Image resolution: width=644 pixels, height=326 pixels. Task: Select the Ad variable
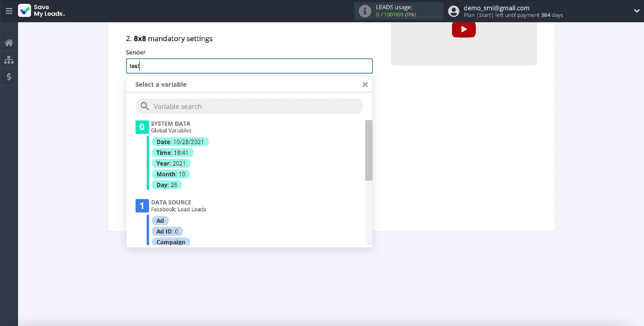point(160,221)
